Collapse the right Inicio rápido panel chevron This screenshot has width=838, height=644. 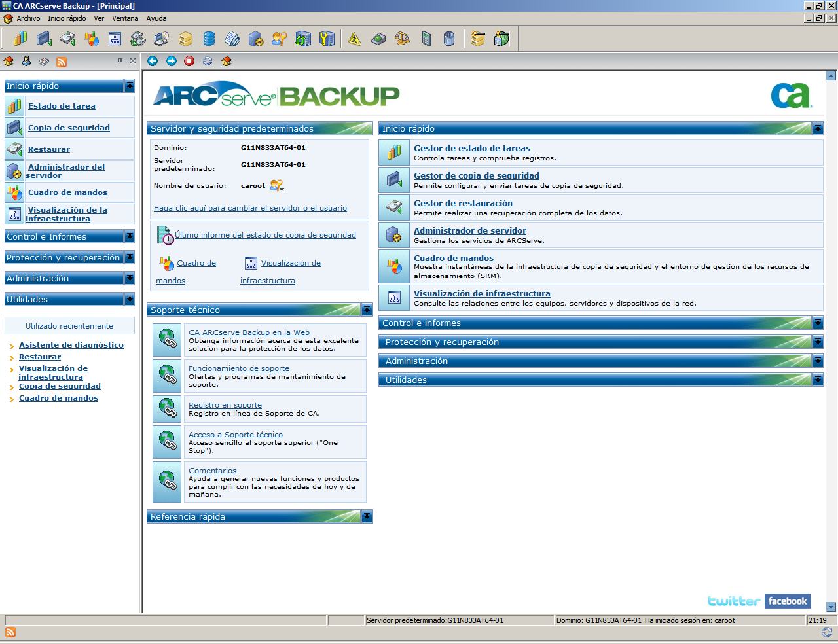818,128
